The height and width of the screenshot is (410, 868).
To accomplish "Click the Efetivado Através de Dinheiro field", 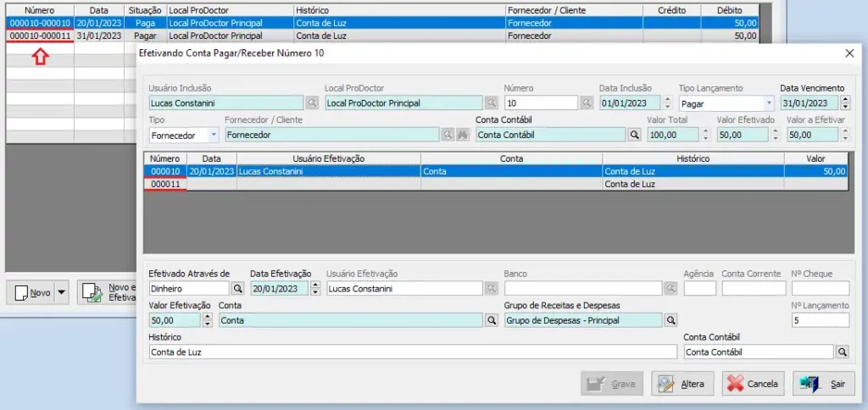I will coord(189,288).
